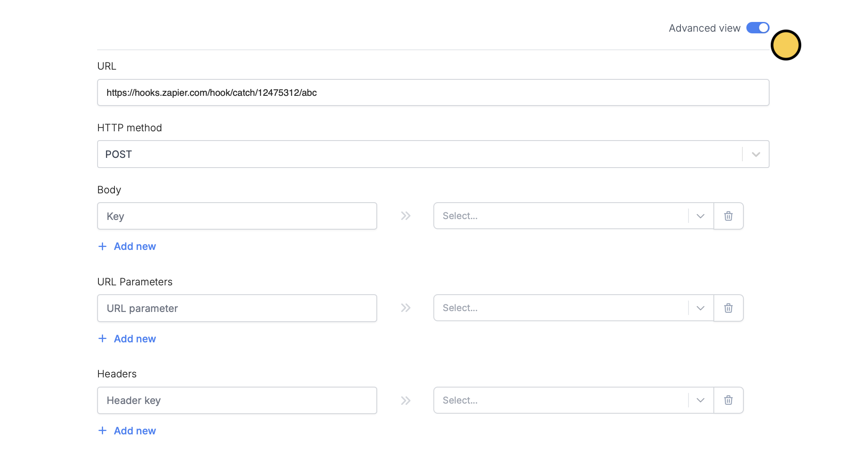This screenshot has width=868, height=450.
Task: Click the mapping arrows beside Body key
Action: tap(405, 216)
